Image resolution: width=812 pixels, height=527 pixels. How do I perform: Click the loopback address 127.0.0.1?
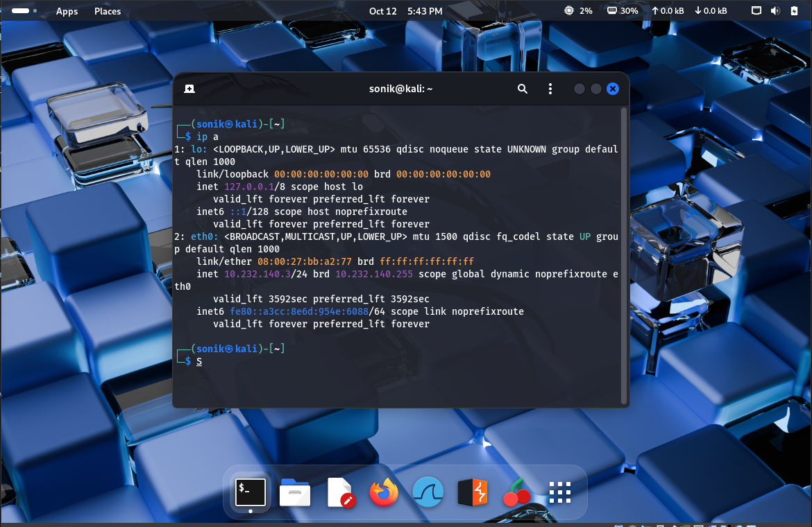coord(249,187)
